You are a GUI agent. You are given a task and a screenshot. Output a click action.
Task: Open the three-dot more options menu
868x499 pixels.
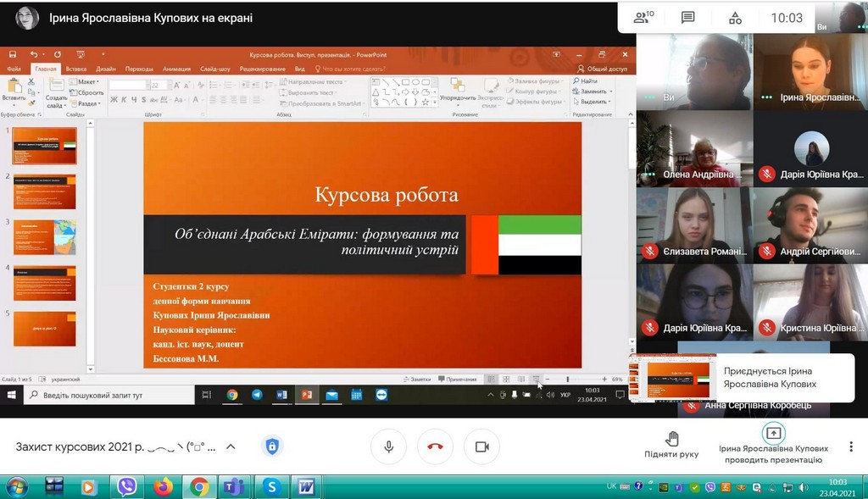click(849, 447)
